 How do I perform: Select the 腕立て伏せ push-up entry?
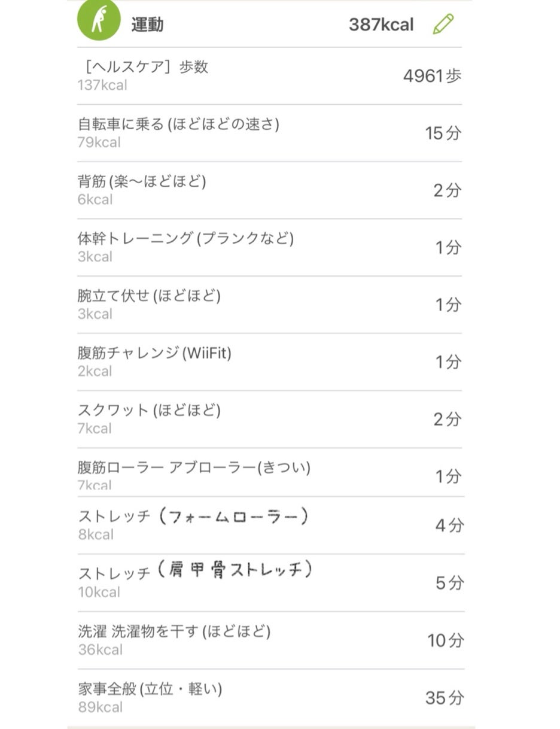pos(269,303)
